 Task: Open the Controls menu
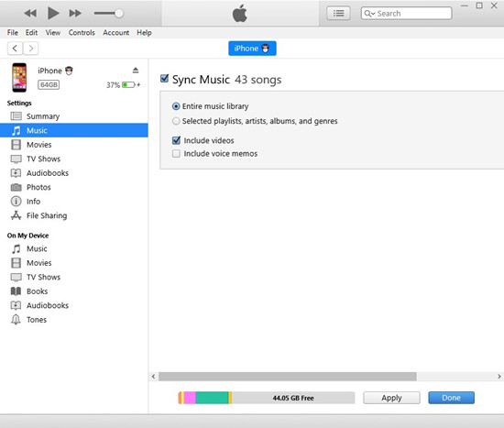82,32
